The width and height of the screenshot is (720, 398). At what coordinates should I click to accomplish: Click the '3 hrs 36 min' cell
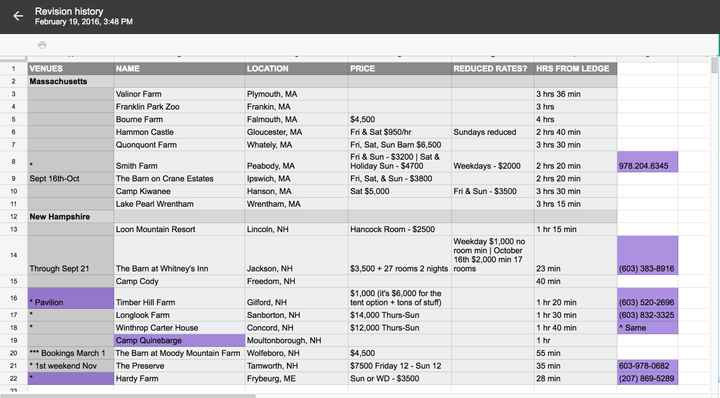pyautogui.click(x=575, y=94)
